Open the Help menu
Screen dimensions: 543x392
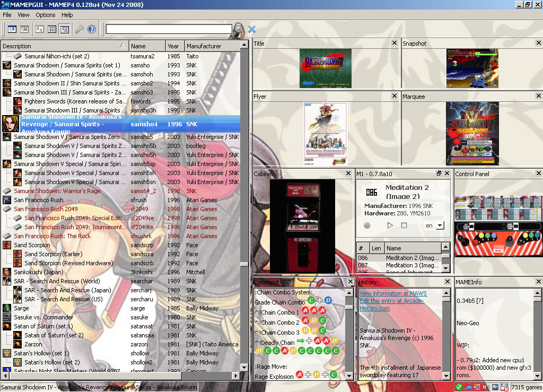tap(67, 15)
